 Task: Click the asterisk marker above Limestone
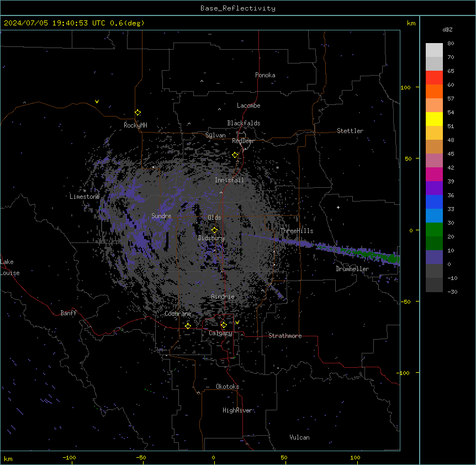84,191
